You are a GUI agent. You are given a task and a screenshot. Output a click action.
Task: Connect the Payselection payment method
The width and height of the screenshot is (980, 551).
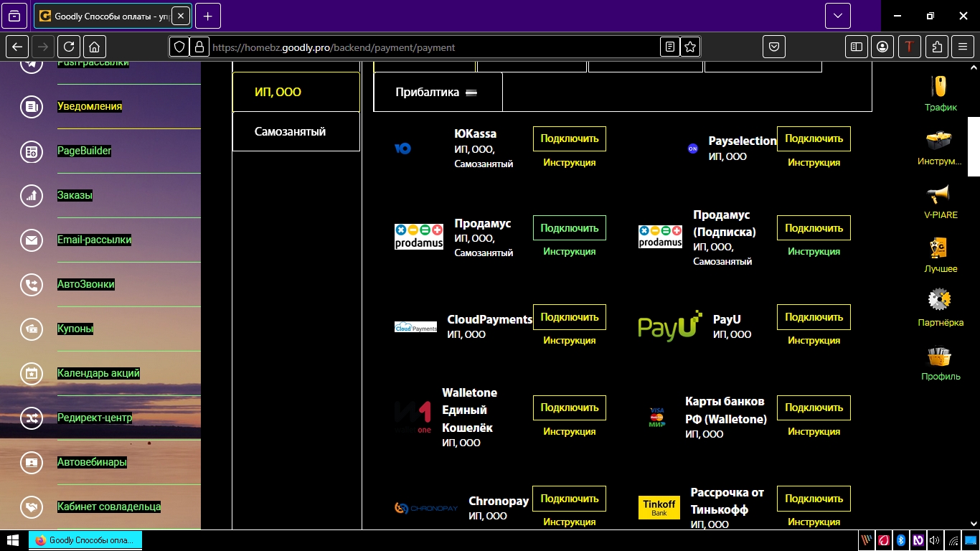pyautogui.click(x=814, y=138)
